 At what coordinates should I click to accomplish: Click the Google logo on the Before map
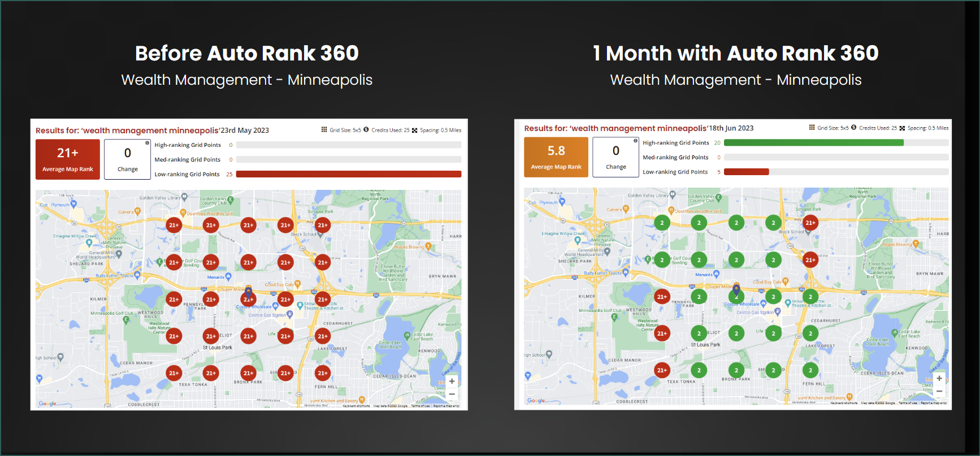[x=47, y=403]
